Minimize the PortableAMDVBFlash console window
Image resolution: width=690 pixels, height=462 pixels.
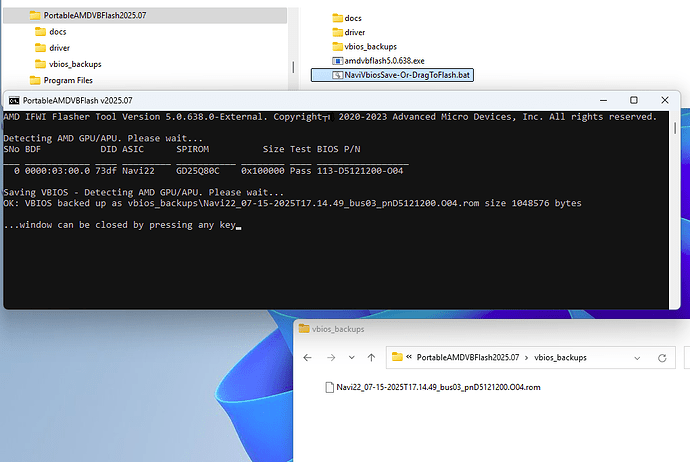(x=603, y=100)
